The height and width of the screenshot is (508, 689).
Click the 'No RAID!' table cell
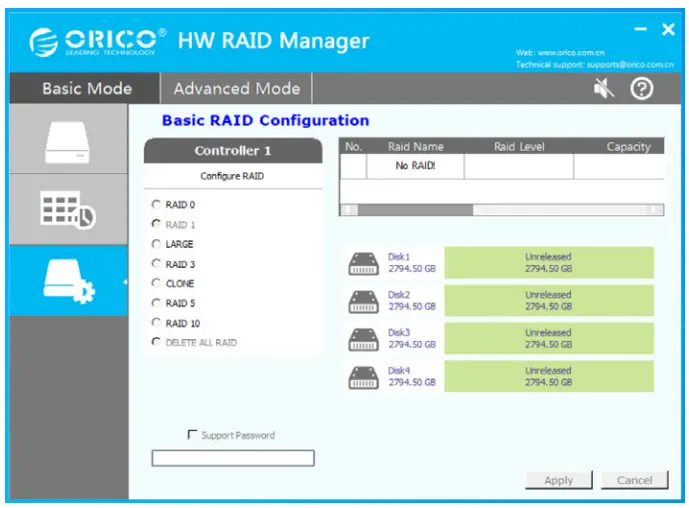(415, 166)
